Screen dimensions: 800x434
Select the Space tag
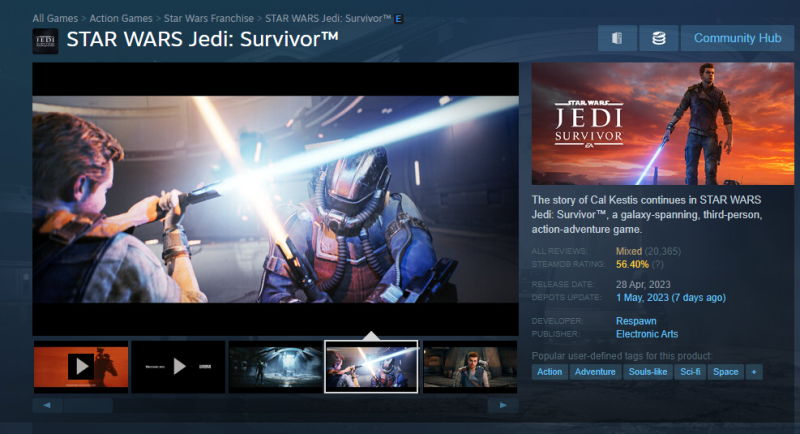click(x=726, y=372)
